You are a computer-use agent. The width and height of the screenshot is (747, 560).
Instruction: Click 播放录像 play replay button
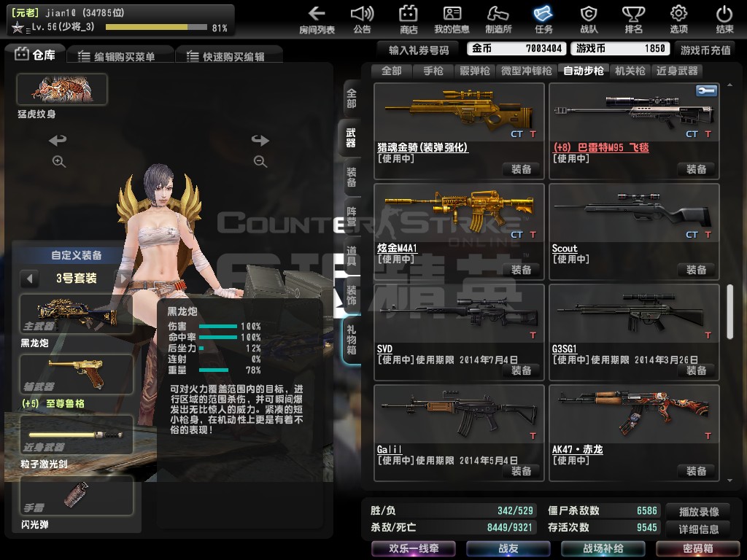click(699, 512)
